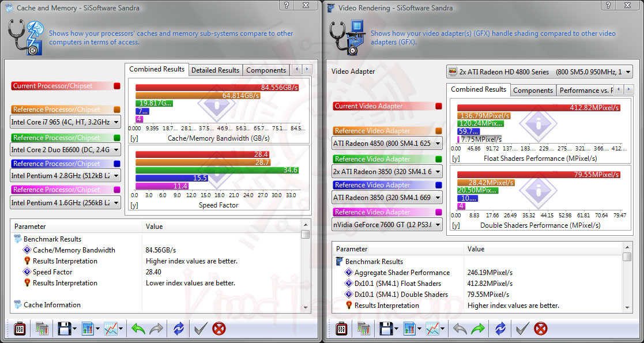Open the Intel Pentium 4 1.6GHz dropdown
This screenshot has width=644, height=343.
click(65, 202)
